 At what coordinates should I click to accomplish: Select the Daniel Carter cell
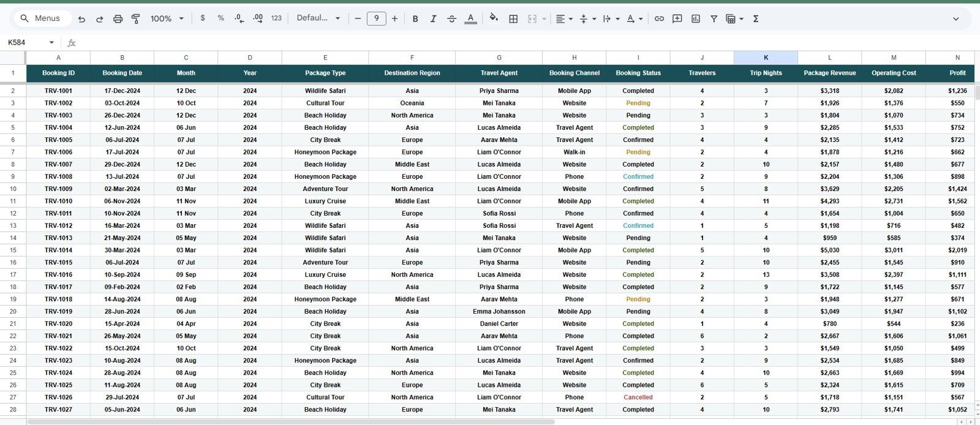pyautogui.click(x=499, y=323)
